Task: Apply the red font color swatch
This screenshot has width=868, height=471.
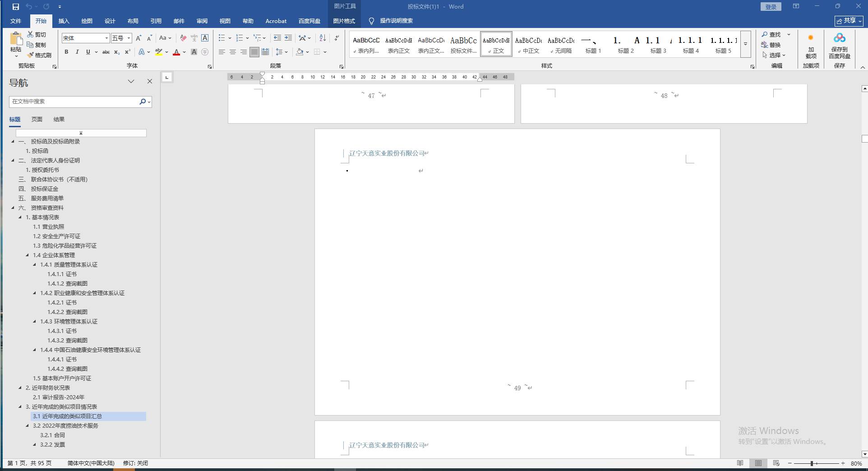Action: pos(176,52)
